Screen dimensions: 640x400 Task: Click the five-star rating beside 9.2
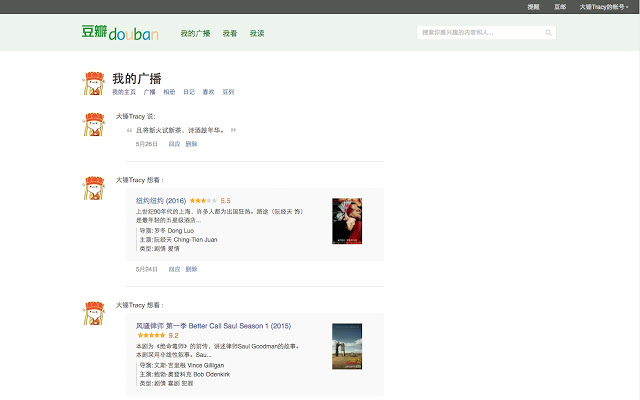pos(151,336)
